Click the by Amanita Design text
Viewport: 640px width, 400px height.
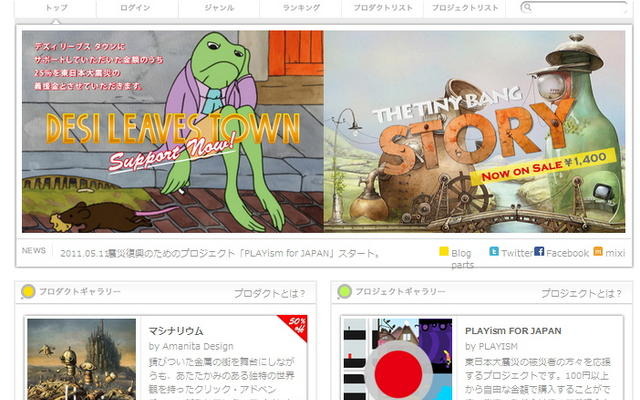(191, 347)
